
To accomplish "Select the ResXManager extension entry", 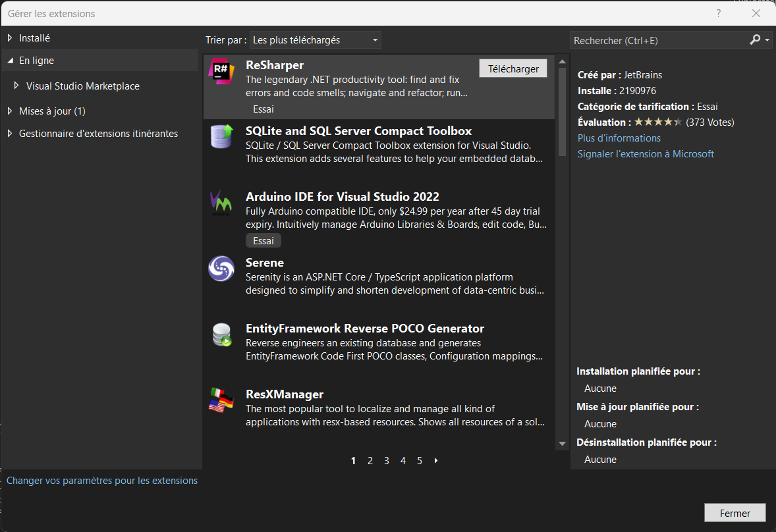I will (x=379, y=415).
